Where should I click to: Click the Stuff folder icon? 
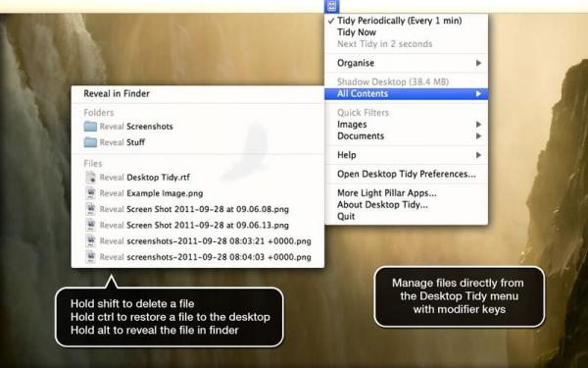pos(90,142)
